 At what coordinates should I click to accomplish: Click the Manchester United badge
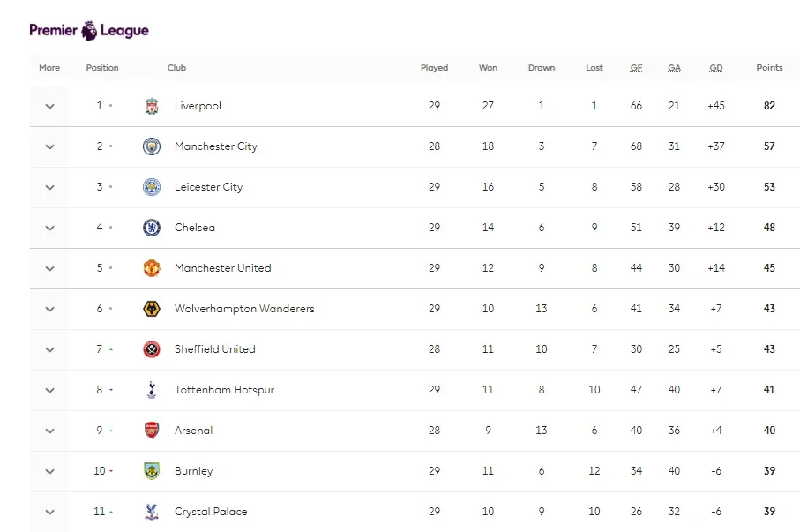(x=152, y=268)
